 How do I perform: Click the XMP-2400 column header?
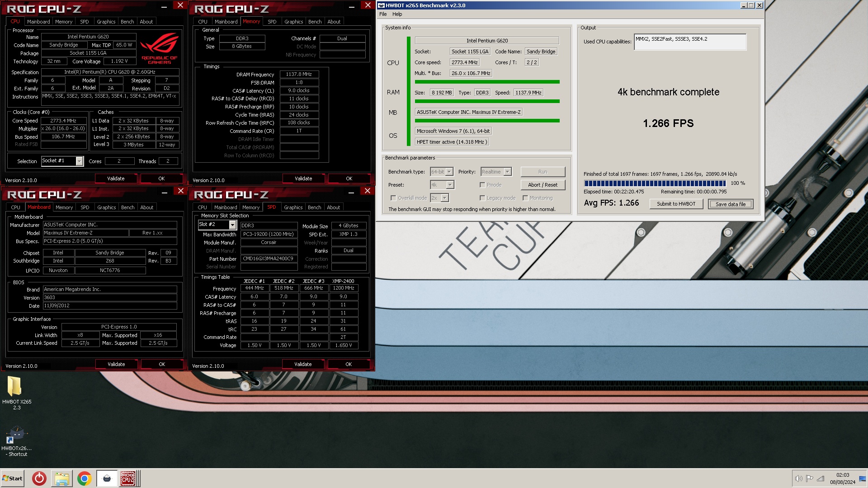pyautogui.click(x=343, y=281)
